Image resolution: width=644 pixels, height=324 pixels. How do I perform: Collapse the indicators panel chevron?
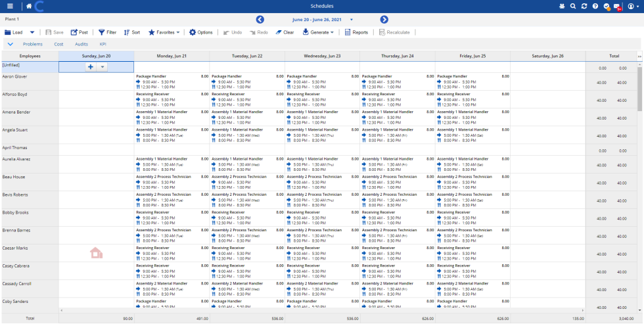10,44
